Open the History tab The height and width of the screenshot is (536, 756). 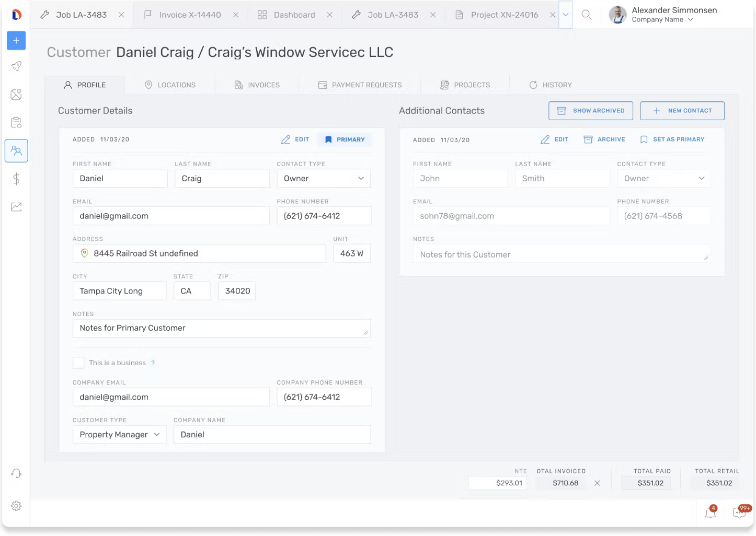pyautogui.click(x=551, y=85)
